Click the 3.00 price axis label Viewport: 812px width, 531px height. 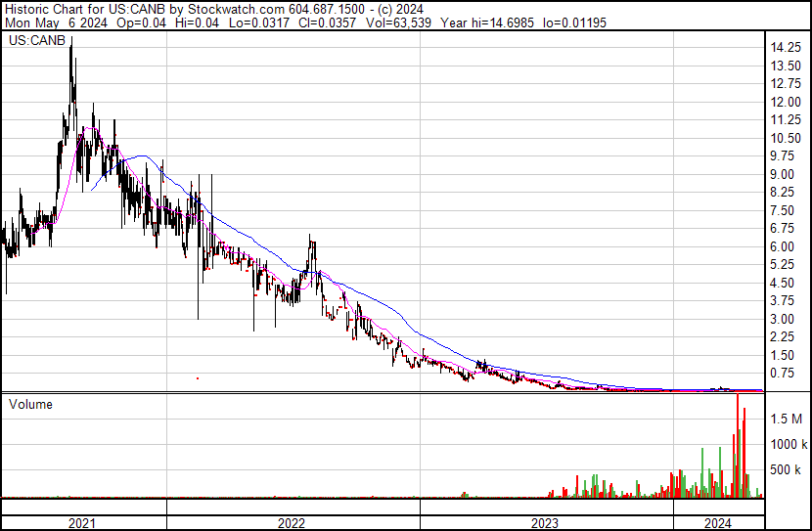pyautogui.click(x=782, y=320)
